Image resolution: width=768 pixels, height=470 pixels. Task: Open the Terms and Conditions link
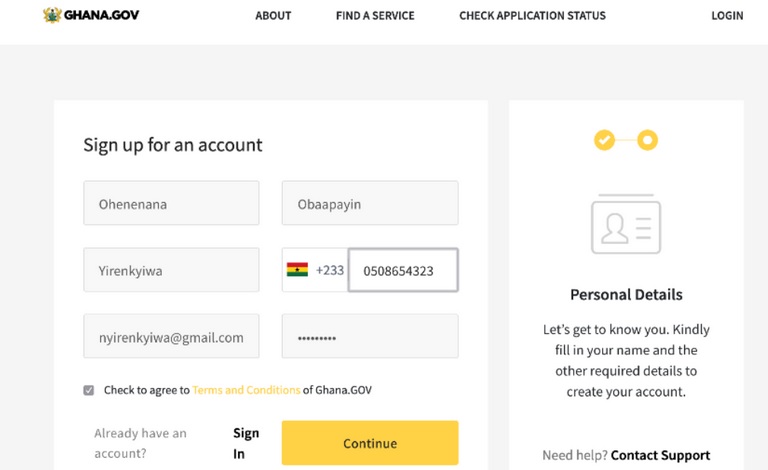246,390
